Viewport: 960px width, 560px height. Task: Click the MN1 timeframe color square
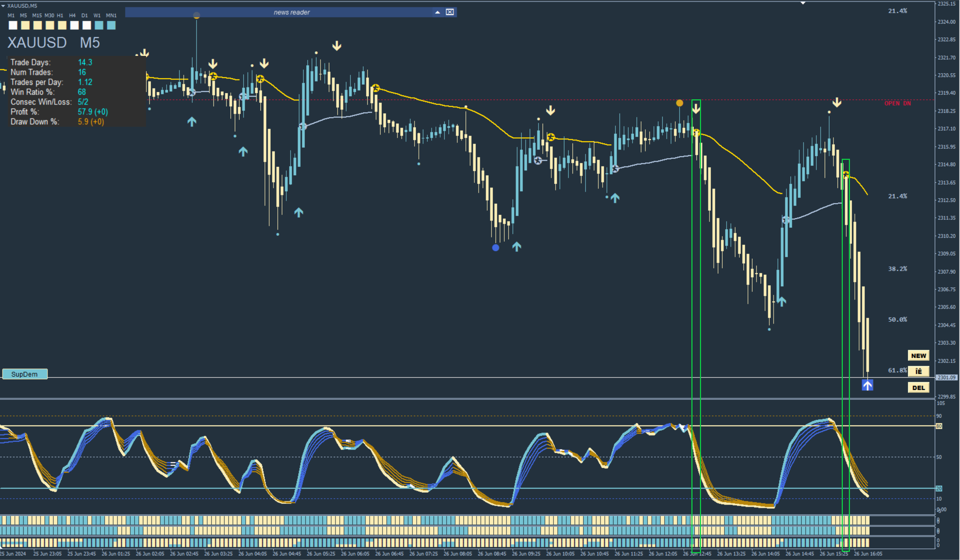tap(111, 26)
